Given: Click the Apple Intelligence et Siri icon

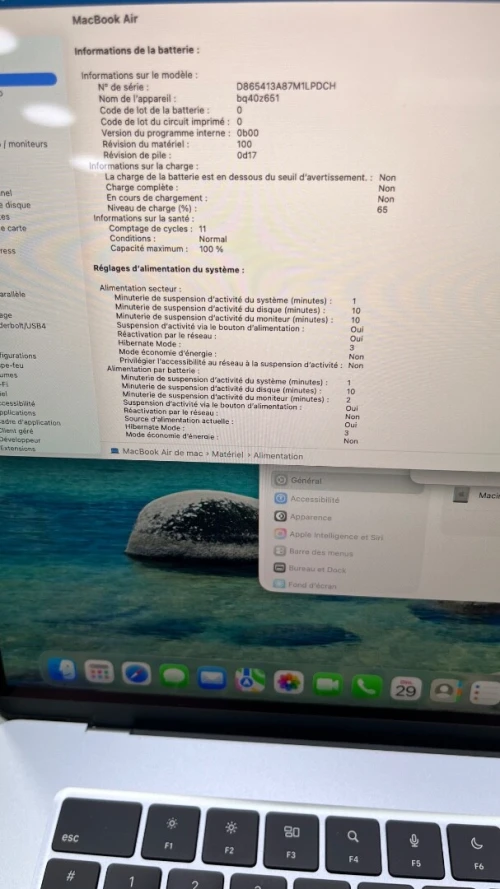Looking at the screenshot, I should 280,534.
